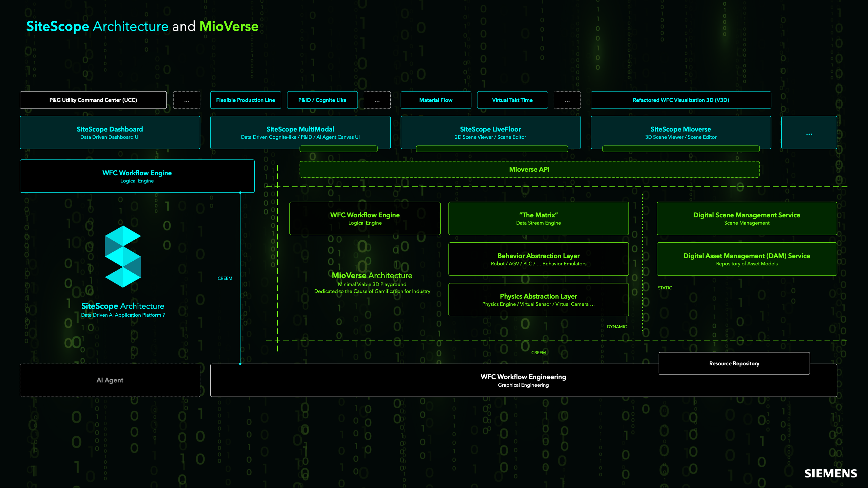Image resolution: width=868 pixels, height=488 pixels.
Task: Click the Behavior Abstraction Layer box
Action: [x=538, y=259]
